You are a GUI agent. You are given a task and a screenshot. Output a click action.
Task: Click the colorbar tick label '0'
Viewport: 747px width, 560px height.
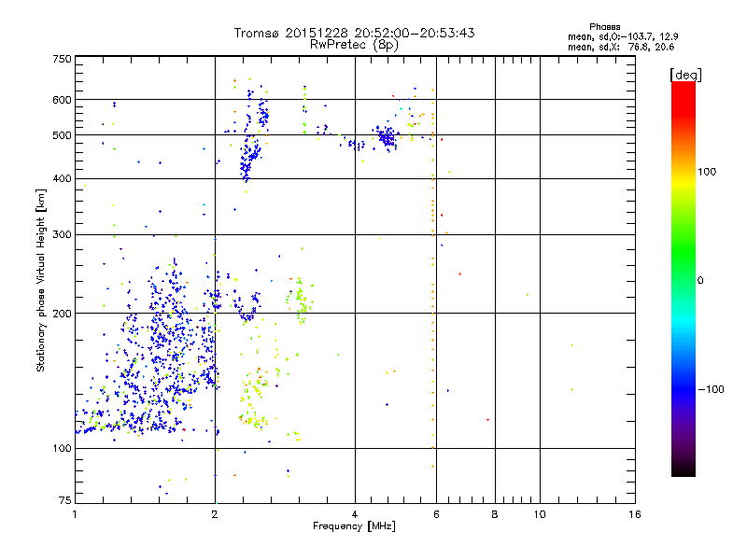(700, 281)
